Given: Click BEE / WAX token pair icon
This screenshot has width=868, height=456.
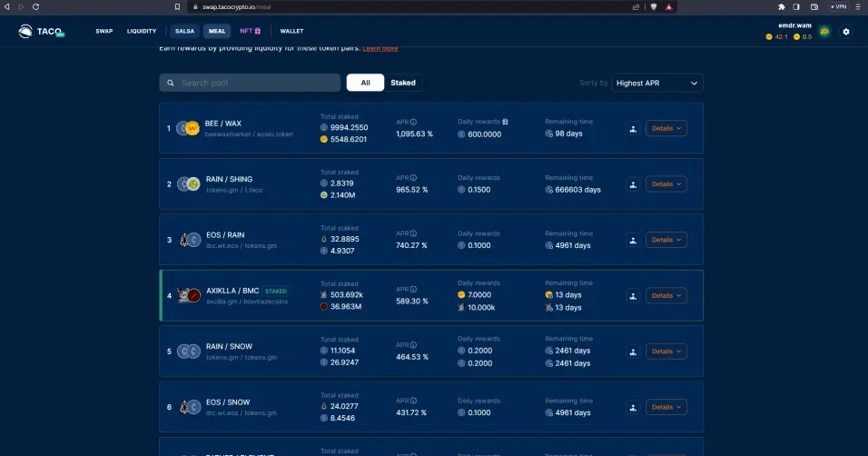Looking at the screenshot, I should click(x=188, y=129).
